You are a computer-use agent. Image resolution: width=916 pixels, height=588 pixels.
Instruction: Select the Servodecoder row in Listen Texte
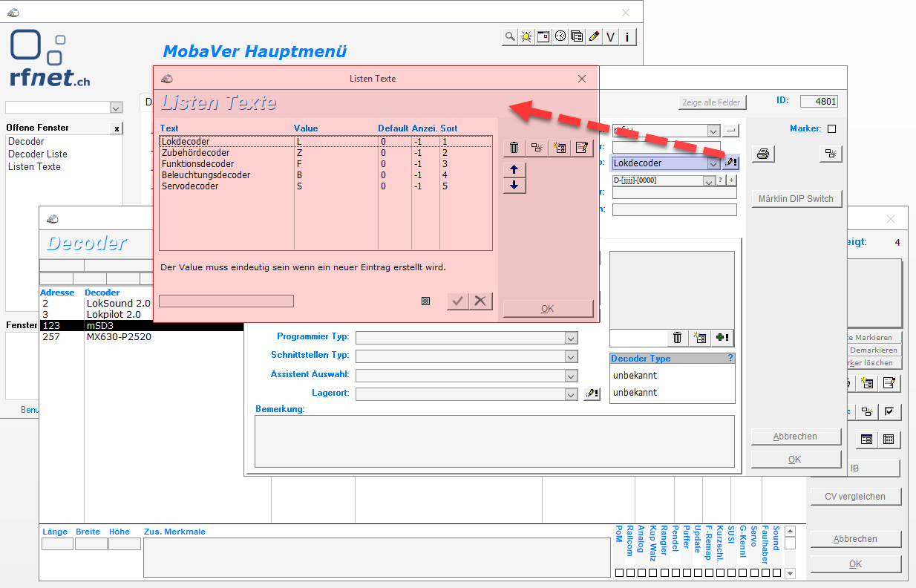click(x=326, y=186)
